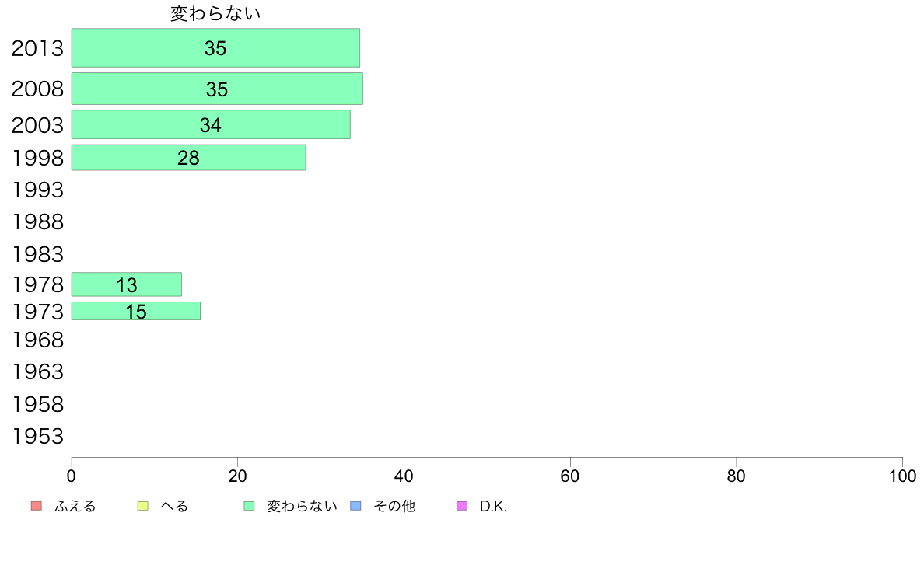The image size is (924, 572).
Task: Click the 40 tick on x-axis
Action: (404, 476)
